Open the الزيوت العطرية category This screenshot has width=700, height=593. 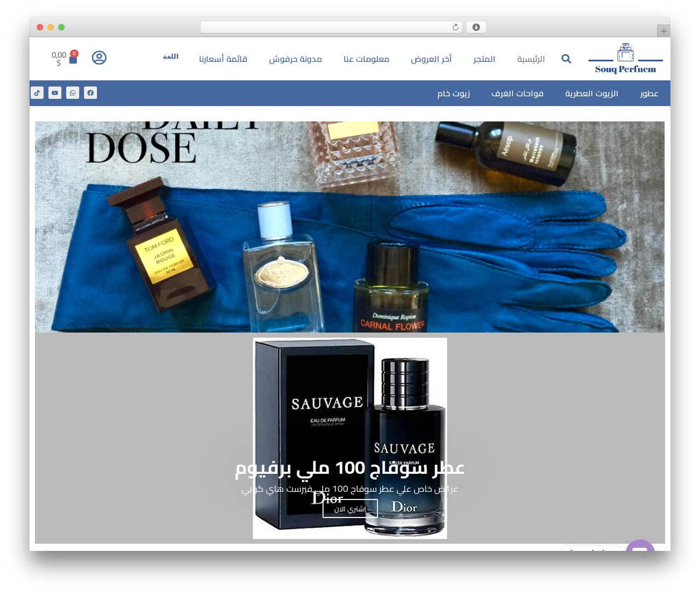pos(591,94)
